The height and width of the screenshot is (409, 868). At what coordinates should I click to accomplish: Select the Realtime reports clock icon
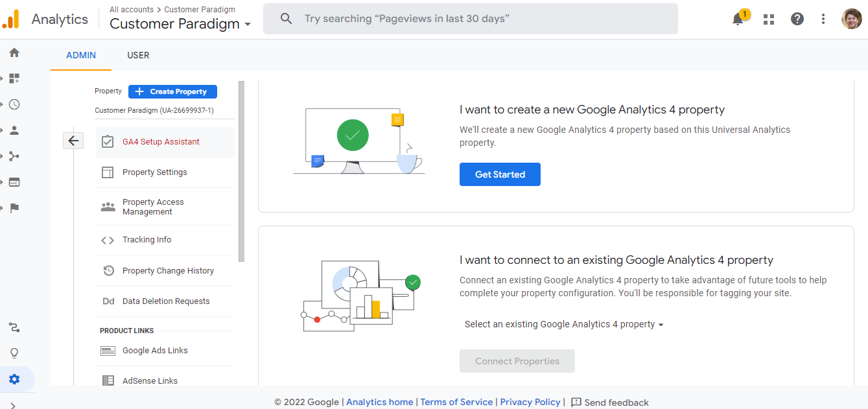coord(14,104)
